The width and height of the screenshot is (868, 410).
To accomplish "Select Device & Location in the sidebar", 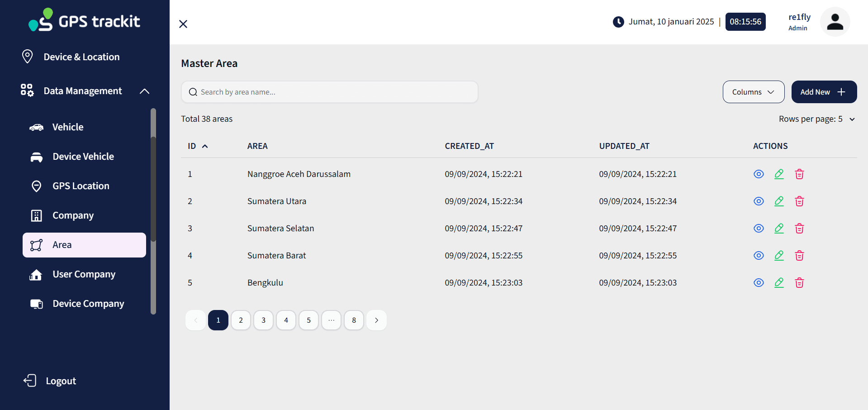I will tap(81, 57).
